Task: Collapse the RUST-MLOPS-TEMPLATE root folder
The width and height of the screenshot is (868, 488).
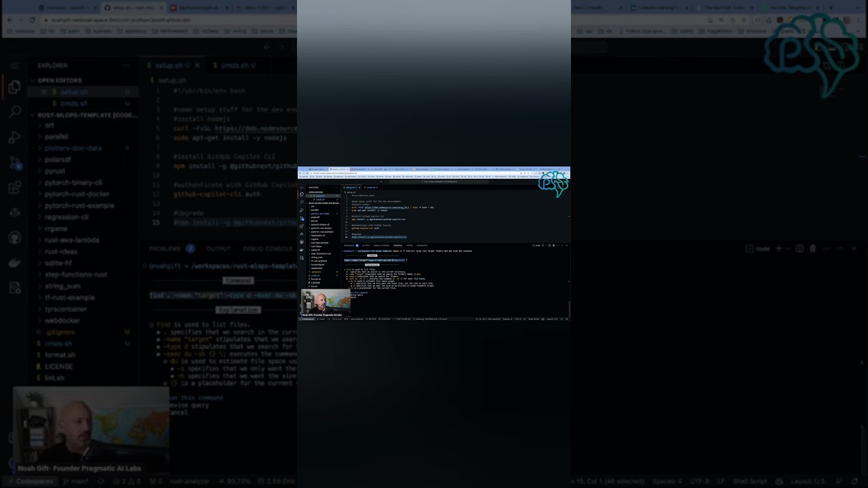Action: 323,203
